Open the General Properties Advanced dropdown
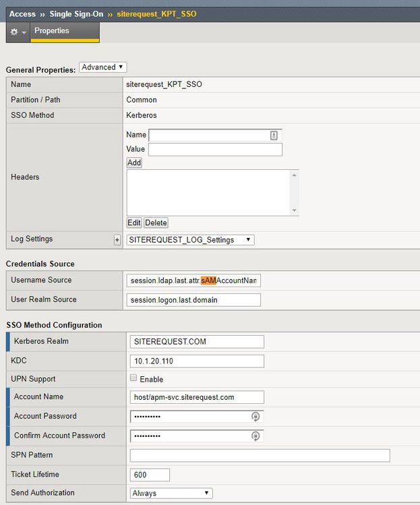Viewport: 420px width, 505px height. pos(102,67)
